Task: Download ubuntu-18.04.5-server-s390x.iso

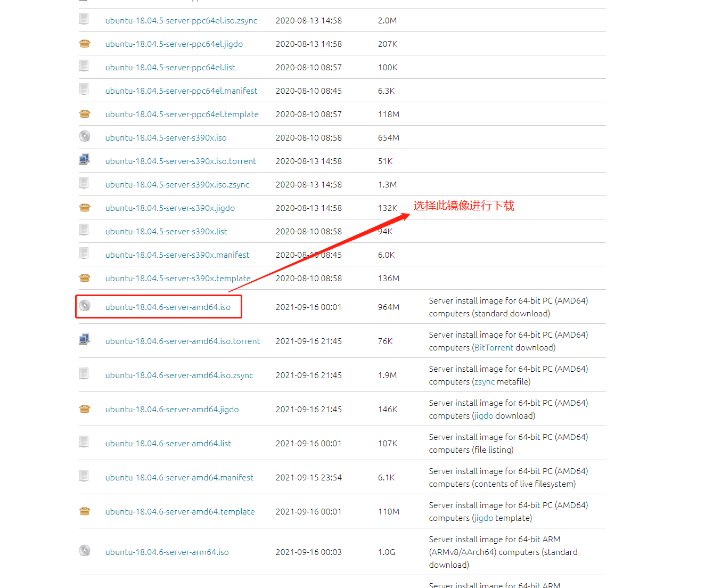Action: point(166,138)
